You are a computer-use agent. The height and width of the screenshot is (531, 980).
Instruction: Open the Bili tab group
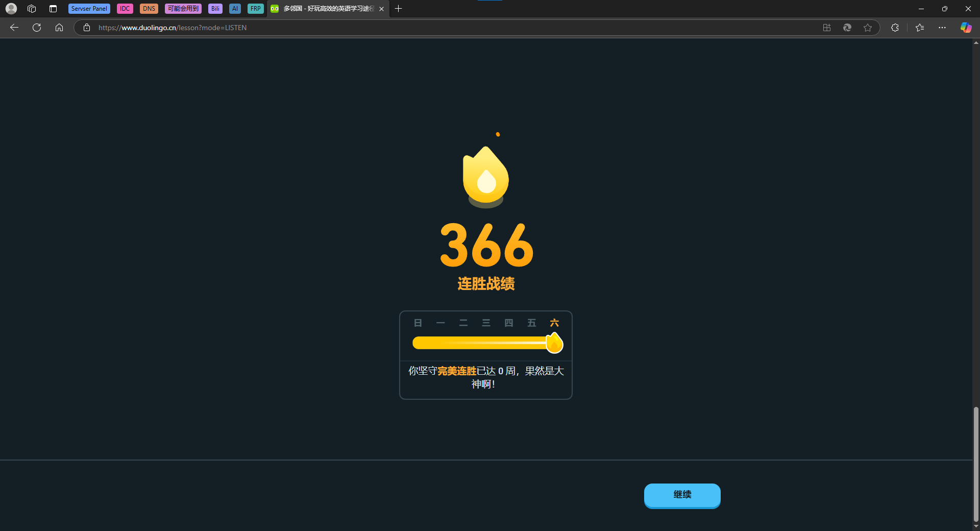point(215,9)
